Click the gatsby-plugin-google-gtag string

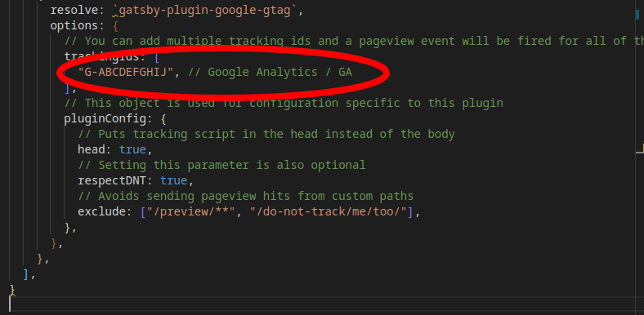tap(204, 10)
